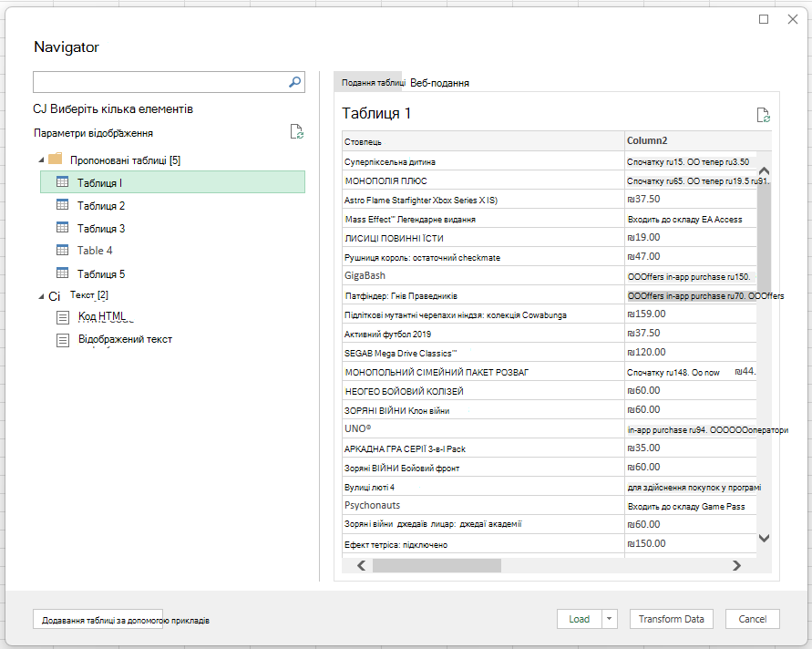This screenshot has width=812, height=649.
Task: Click the document icon of Відображений текст
Action: [63, 340]
